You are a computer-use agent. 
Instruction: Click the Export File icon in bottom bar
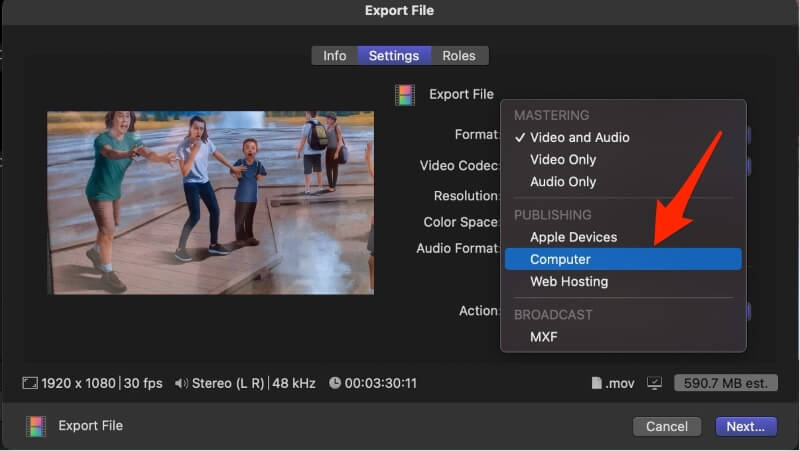coord(36,426)
